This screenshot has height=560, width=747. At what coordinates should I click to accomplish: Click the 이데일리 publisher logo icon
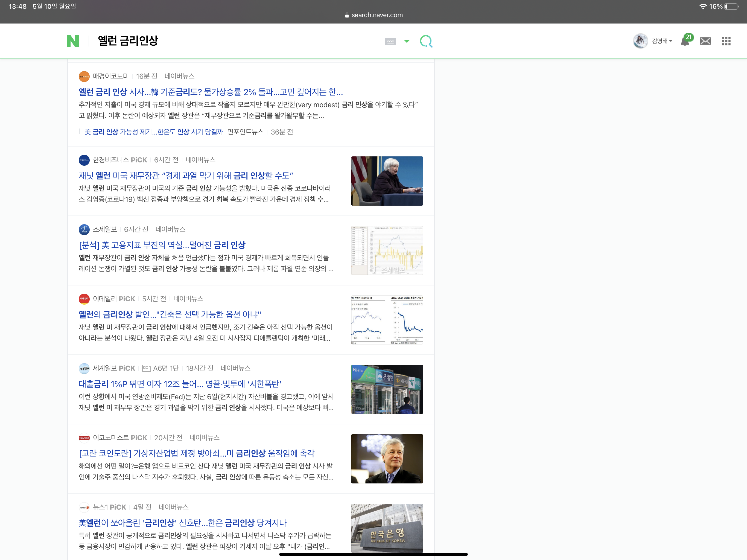click(x=84, y=299)
